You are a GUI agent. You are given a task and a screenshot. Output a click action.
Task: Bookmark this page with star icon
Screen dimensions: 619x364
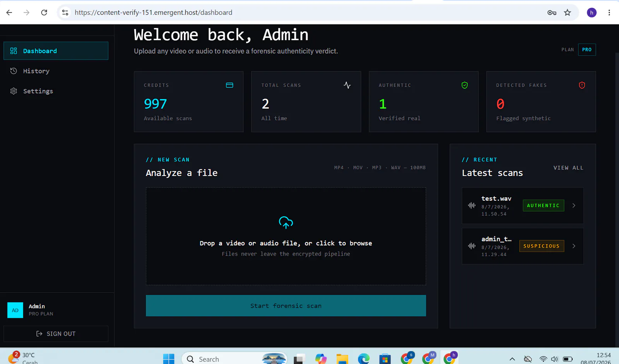tap(568, 12)
